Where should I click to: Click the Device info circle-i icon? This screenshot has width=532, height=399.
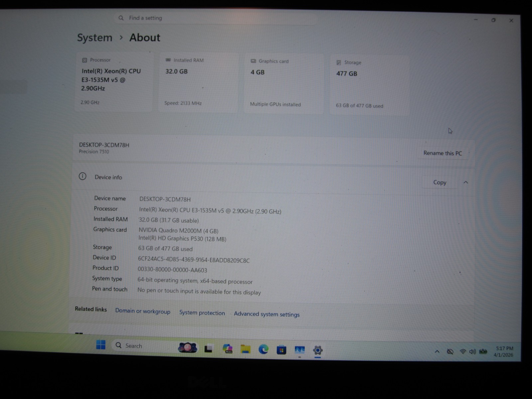click(82, 176)
